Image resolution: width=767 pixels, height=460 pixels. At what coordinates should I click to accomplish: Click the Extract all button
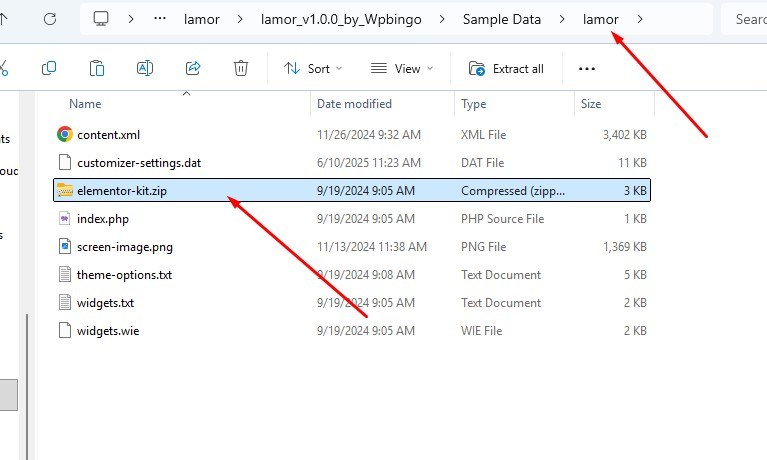coord(507,68)
